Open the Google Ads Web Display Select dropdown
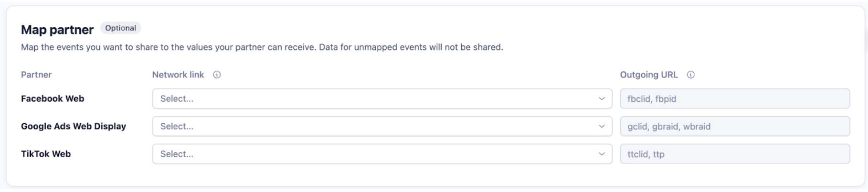 point(382,126)
